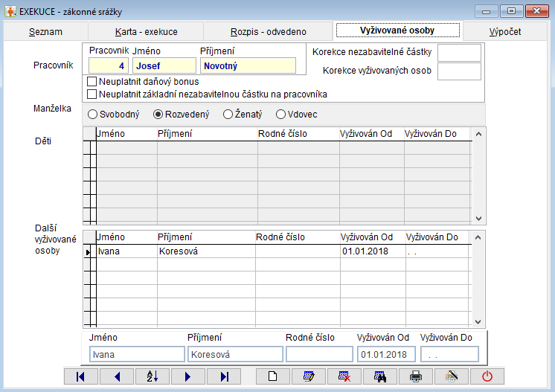Maximize the EXEKUCE window

tap(511, 11)
